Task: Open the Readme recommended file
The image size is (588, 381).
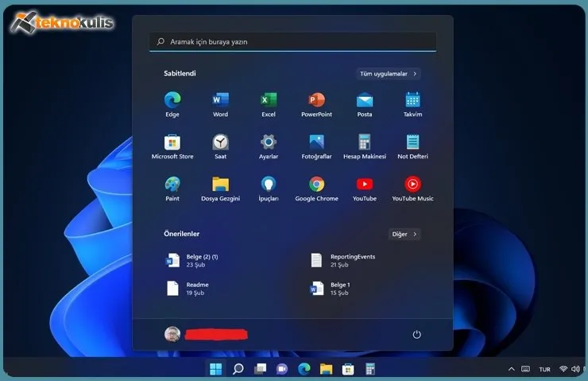Action: 188,289
